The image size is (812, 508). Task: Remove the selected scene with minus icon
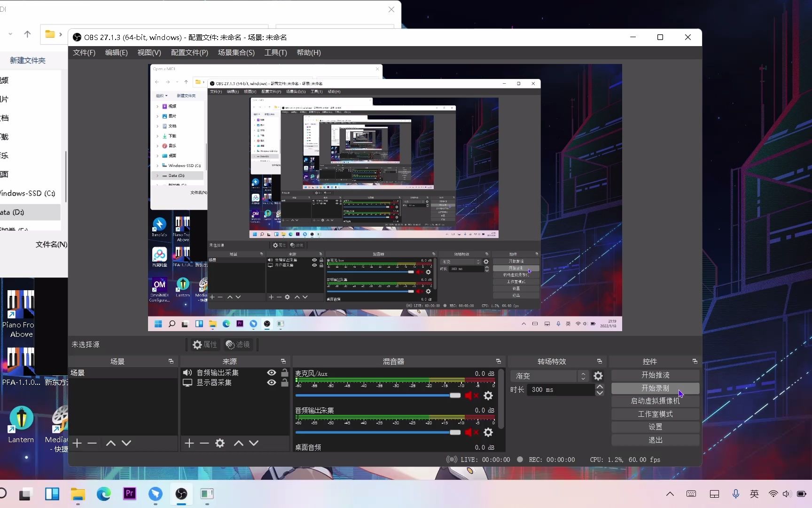click(92, 443)
